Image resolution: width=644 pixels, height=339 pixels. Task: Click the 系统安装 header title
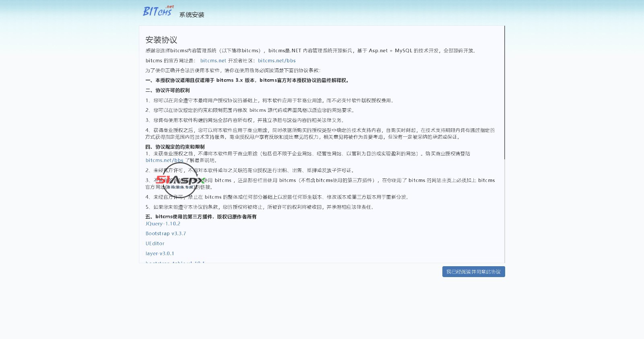tap(192, 15)
